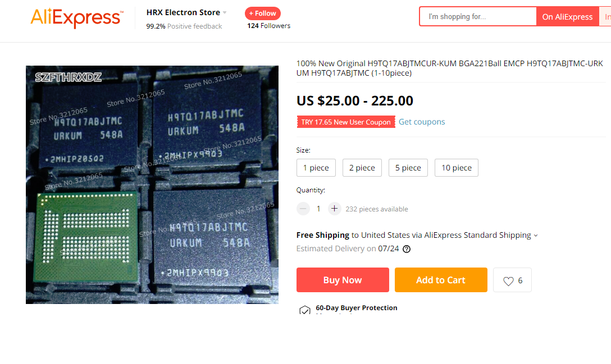Expand the HRX Electron Store dropdown arrow

tap(225, 13)
